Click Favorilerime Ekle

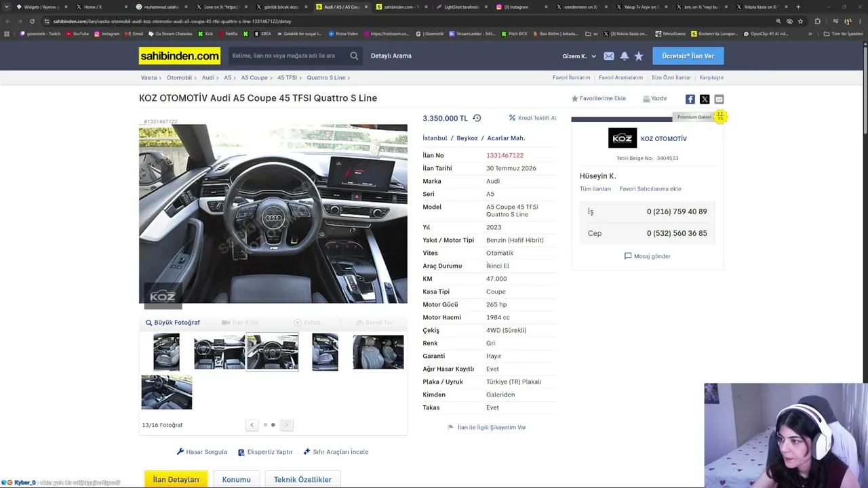coord(598,99)
